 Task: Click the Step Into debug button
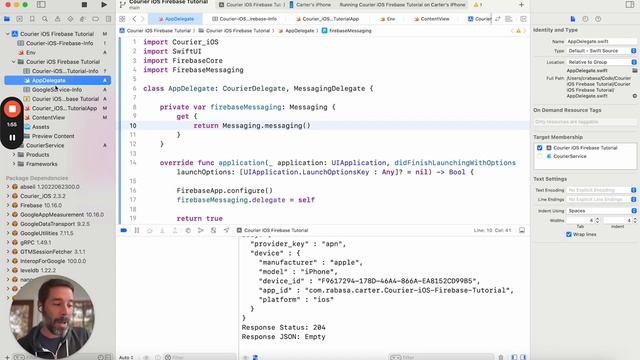click(162, 230)
